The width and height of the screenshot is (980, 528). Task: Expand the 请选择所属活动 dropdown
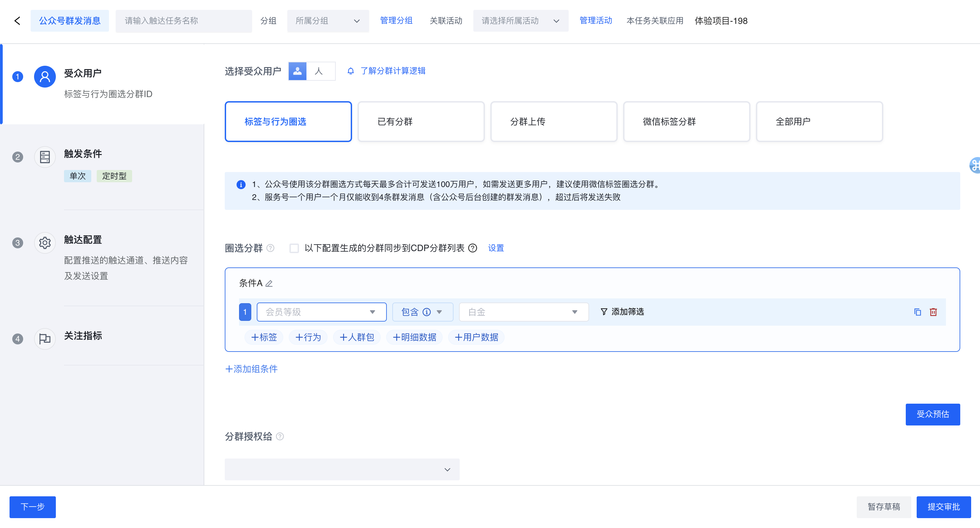pyautogui.click(x=520, y=21)
